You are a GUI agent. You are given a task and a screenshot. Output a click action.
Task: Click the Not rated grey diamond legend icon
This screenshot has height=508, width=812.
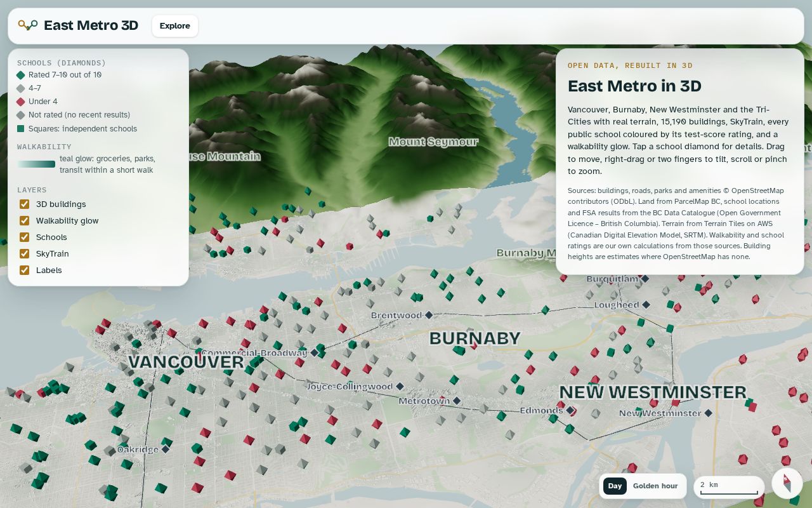click(21, 115)
